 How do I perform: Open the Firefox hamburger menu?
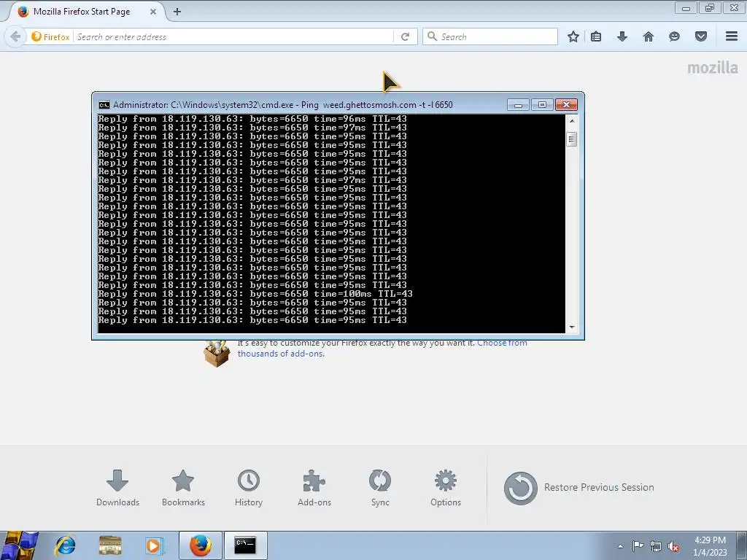click(732, 36)
